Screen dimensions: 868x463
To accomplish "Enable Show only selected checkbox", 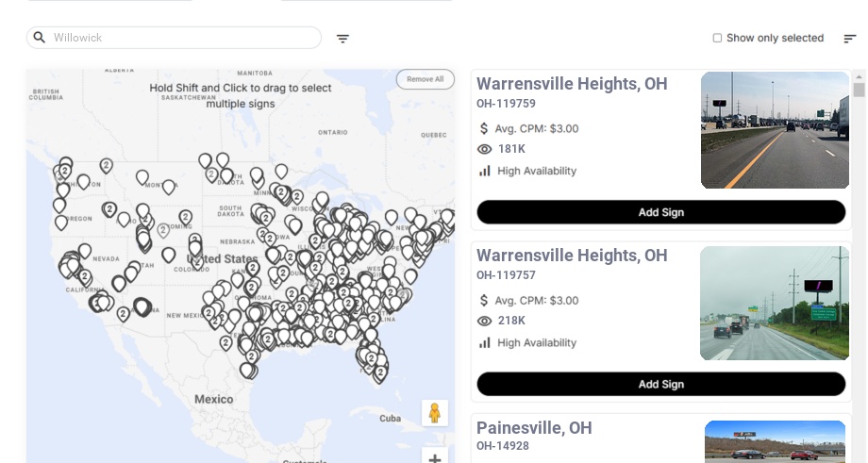I will [718, 39].
